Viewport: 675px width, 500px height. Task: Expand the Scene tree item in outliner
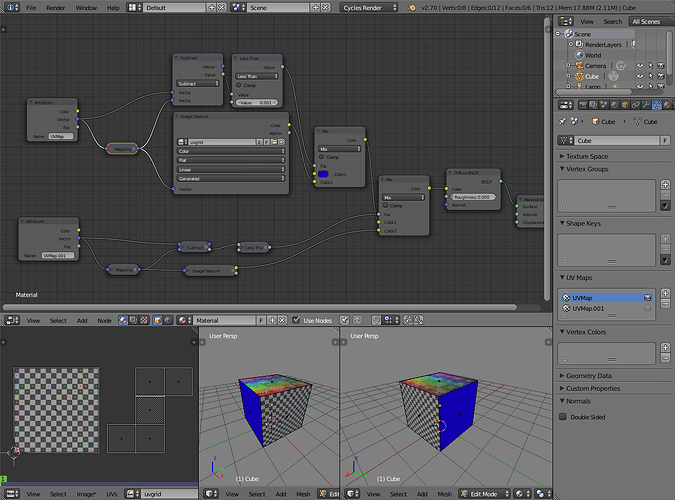tap(558, 34)
